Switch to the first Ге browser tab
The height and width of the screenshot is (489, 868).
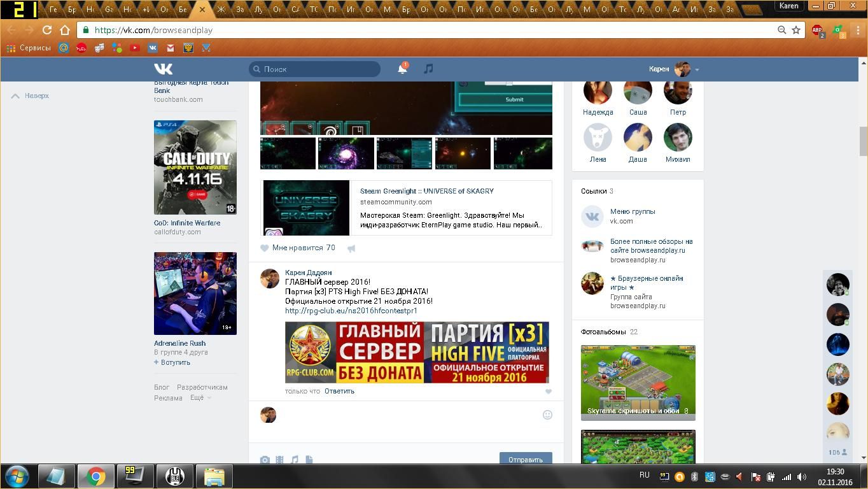tap(53, 10)
